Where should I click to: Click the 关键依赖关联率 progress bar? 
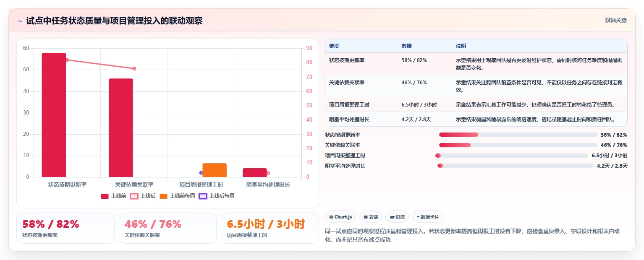[518, 145]
